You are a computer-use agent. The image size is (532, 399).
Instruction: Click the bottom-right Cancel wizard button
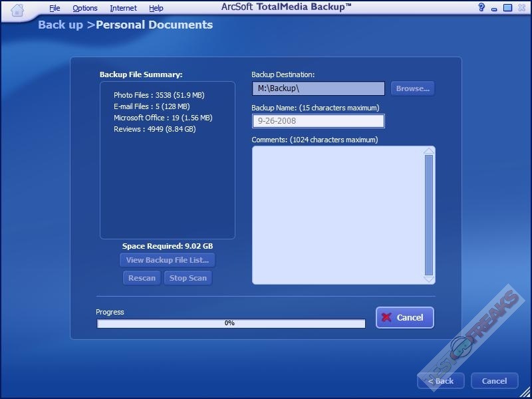494,381
